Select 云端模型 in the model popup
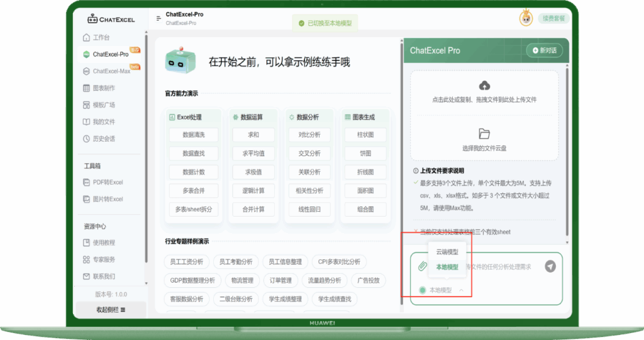The image size is (644, 340). 447,252
